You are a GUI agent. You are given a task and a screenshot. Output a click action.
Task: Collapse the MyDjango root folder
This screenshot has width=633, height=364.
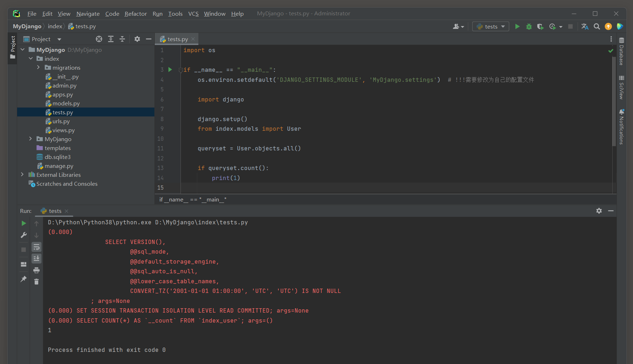click(x=23, y=50)
